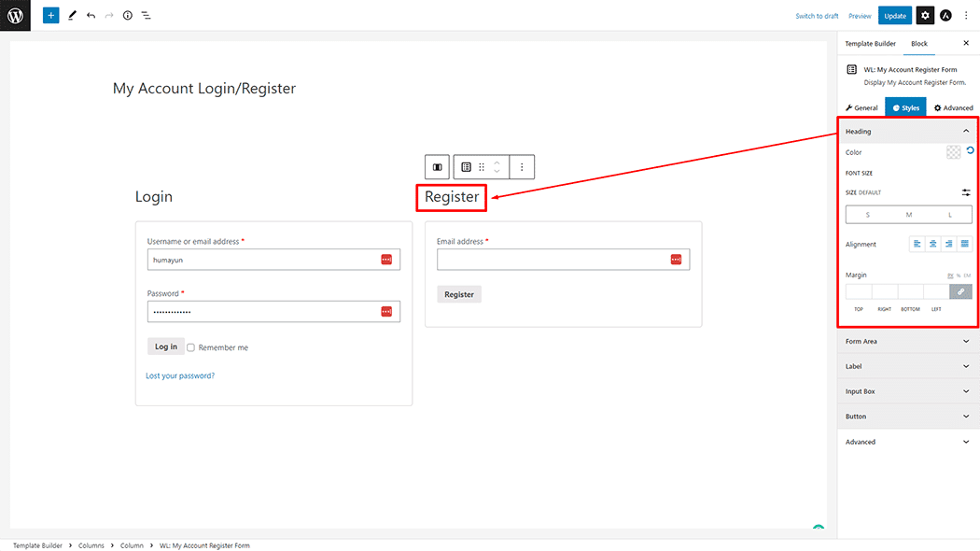Open the General settings tab
This screenshot has width=980, height=551.
861,106
